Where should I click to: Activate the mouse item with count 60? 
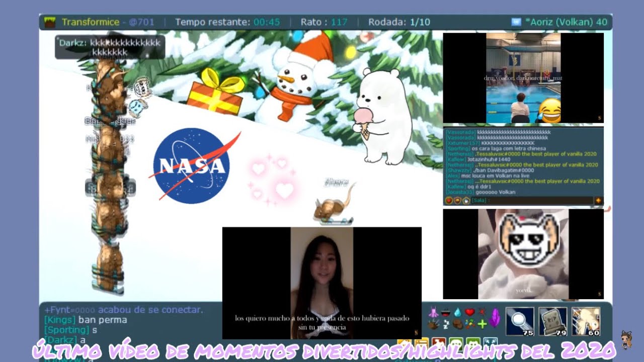(586, 321)
